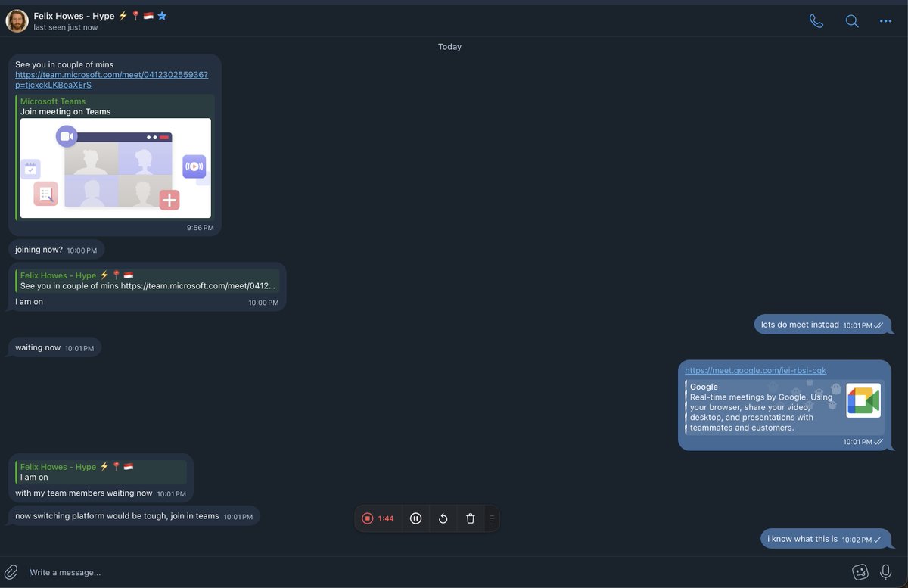Click the 'last seen just now' status
The image size is (908, 588).
[66, 28]
